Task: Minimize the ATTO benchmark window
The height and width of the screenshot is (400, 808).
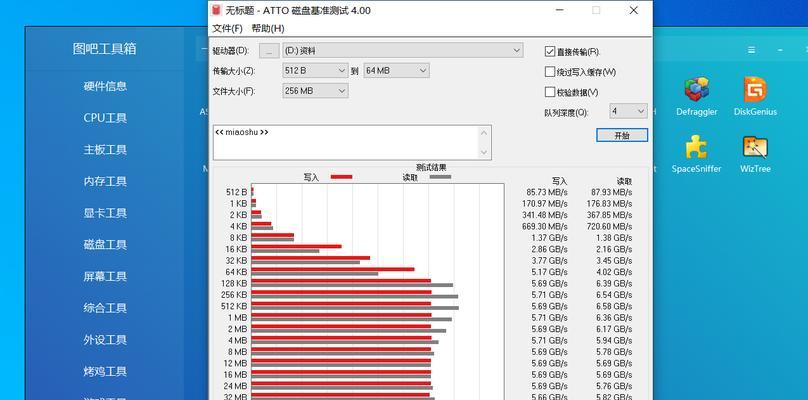Action: [x=559, y=10]
